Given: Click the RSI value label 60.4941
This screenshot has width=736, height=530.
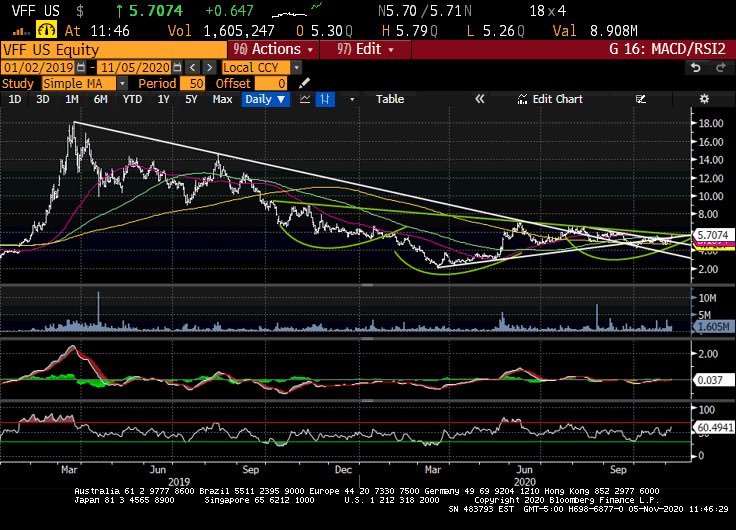Looking at the screenshot, I should 713,427.
